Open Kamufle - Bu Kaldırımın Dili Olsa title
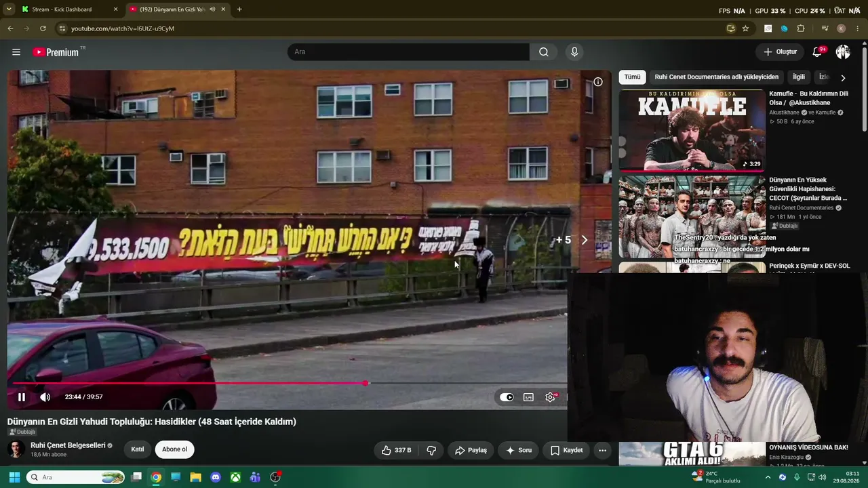868x488 pixels. (808, 98)
